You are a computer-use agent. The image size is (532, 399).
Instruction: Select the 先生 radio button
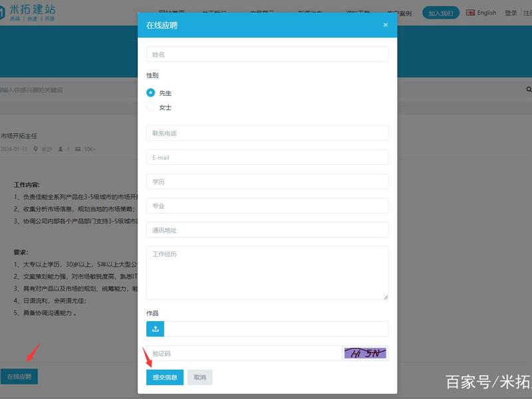[x=151, y=92]
